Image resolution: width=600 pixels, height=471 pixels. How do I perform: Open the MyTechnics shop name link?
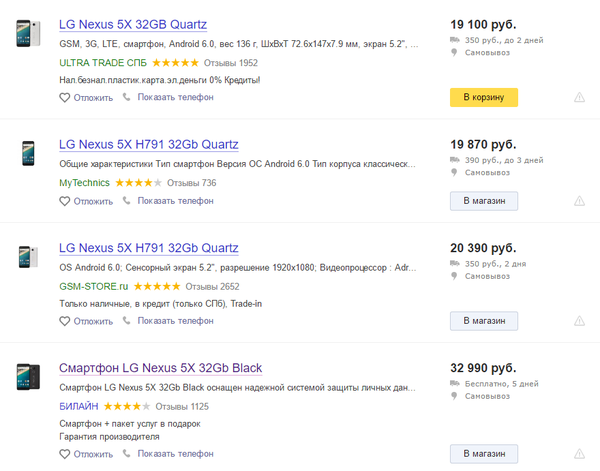(84, 183)
